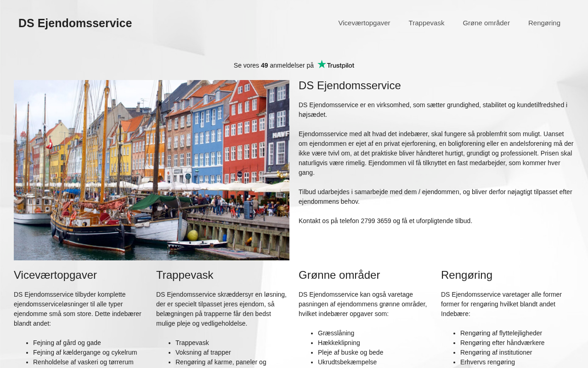
Task: Click the main DS Ejendomsservice heading
Action: [350, 86]
